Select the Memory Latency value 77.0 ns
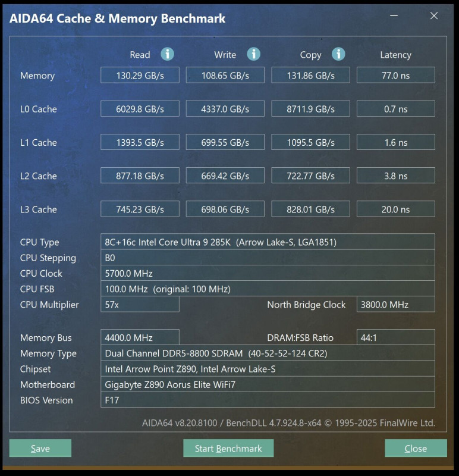The height and width of the screenshot is (476, 459). 395,76
